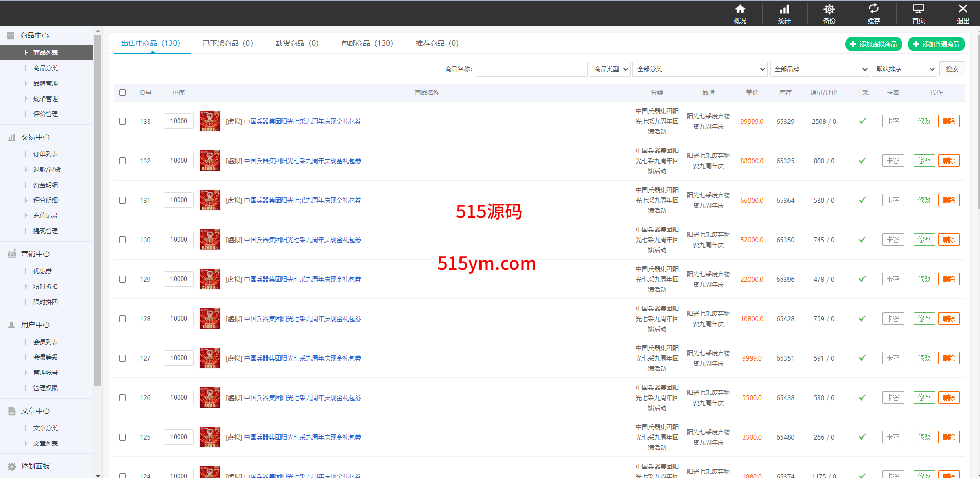Open the 统计 statistics chart icon
This screenshot has height=478, width=980.
[784, 9]
